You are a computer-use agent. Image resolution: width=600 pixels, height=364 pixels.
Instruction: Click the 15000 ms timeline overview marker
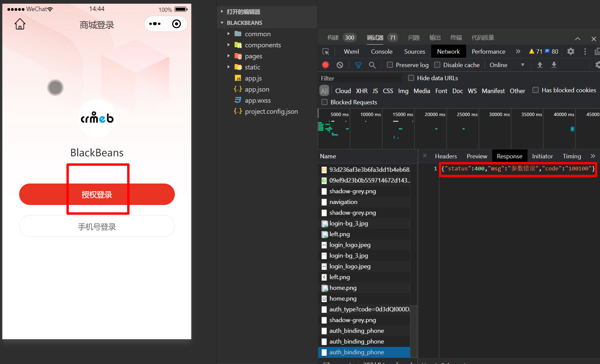[x=402, y=114]
